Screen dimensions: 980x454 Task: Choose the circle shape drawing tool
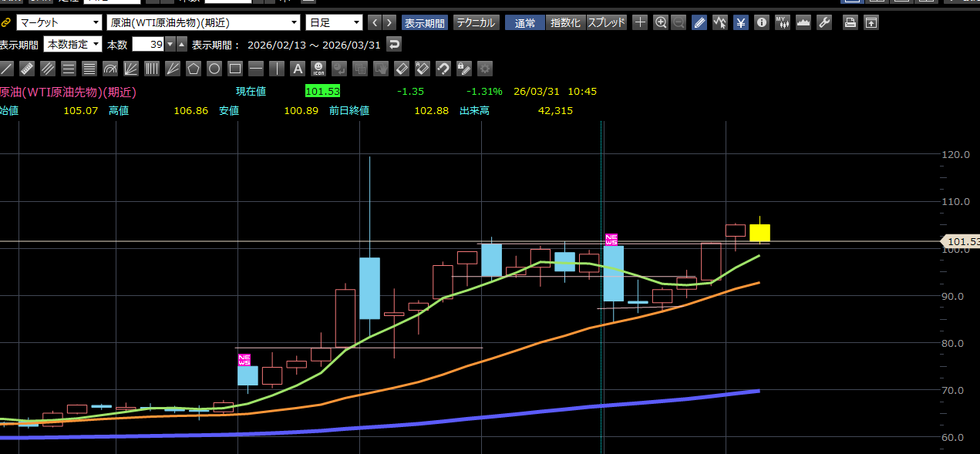[x=214, y=69]
